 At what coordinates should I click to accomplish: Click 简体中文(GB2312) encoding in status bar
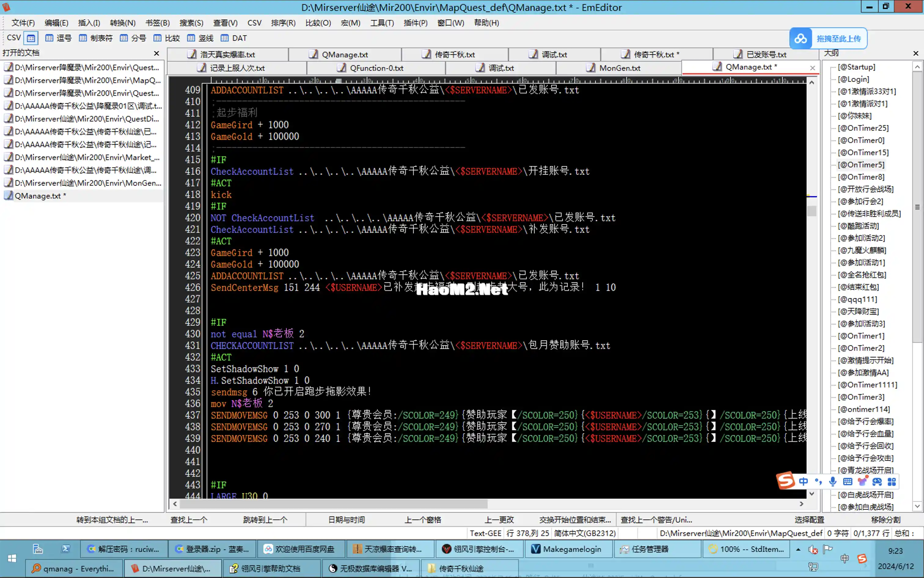click(x=585, y=533)
